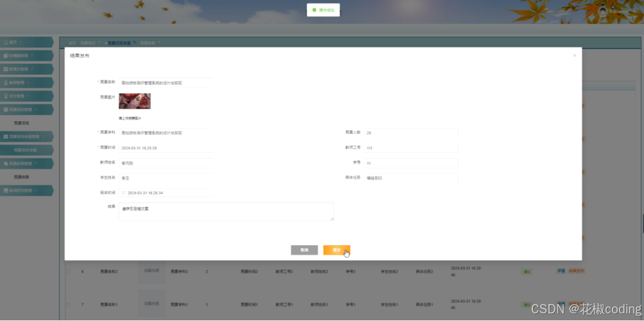Open the user avatar in the header
This screenshot has width=644, height=321.
click(603, 11)
